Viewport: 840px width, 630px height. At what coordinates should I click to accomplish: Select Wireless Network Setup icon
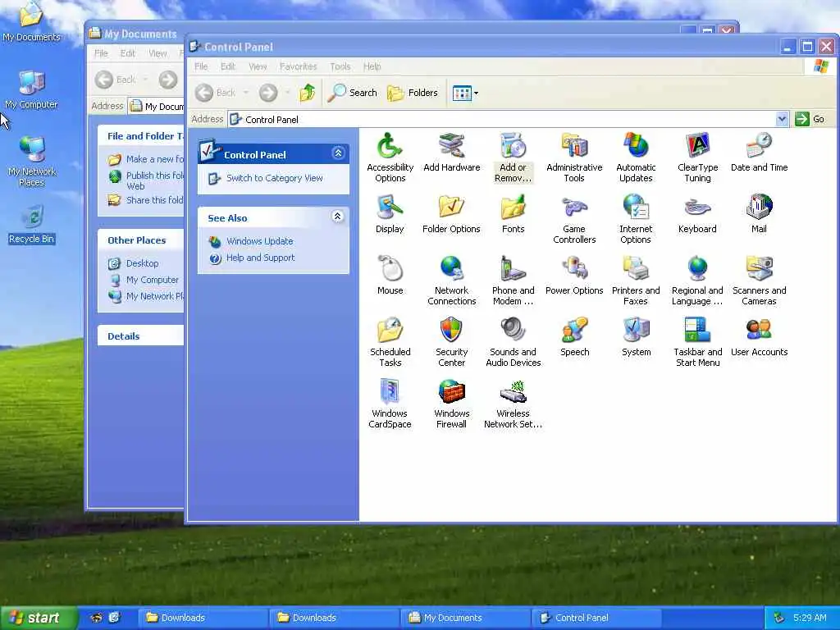(x=513, y=404)
